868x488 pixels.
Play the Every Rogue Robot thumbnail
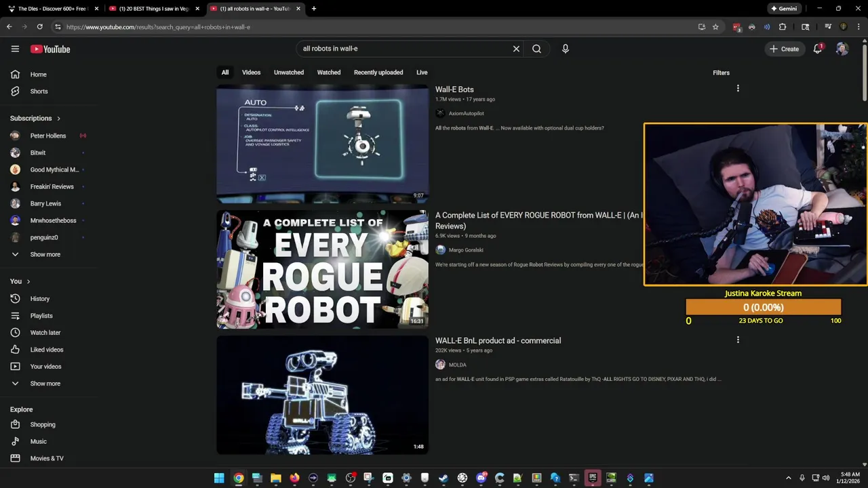323,269
